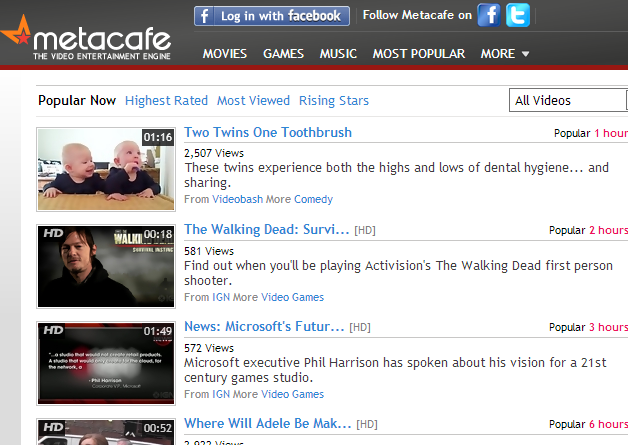Click the 581 Views text
This screenshot has height=445, width=630.
209,251
